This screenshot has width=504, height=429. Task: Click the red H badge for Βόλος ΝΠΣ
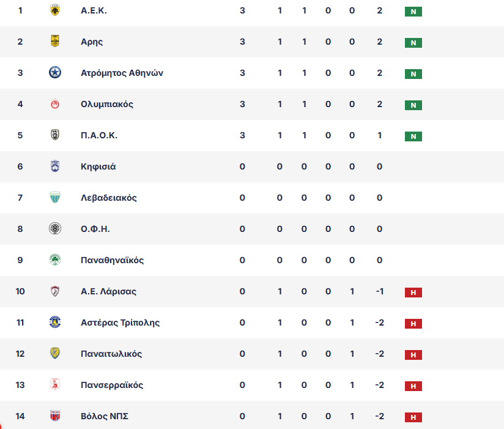[413, 417]
